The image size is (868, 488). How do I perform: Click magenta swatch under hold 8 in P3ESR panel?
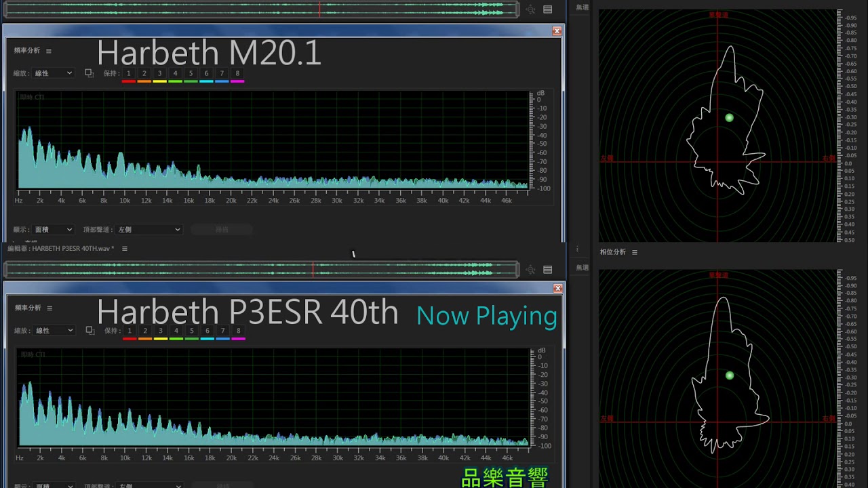(x=239, y=339)
